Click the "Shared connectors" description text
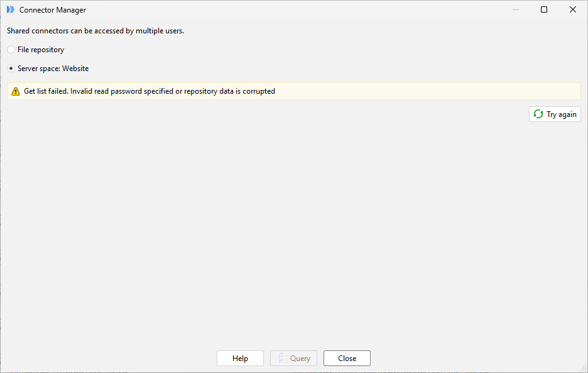The image size is (588, 373). (x=95, y=30)
